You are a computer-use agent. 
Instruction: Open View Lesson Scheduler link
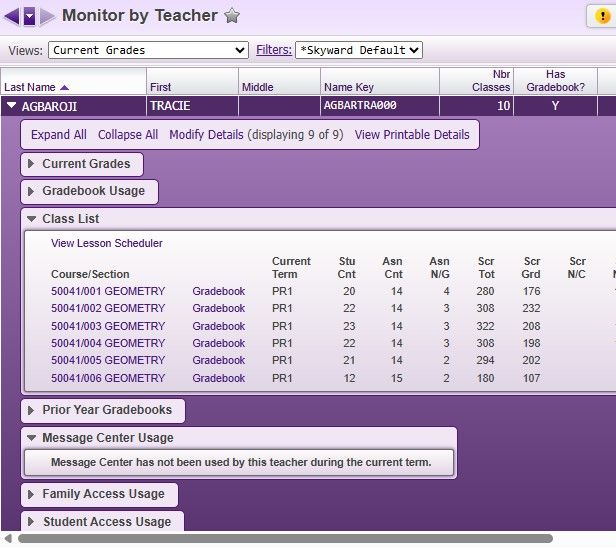click(106, 243)
